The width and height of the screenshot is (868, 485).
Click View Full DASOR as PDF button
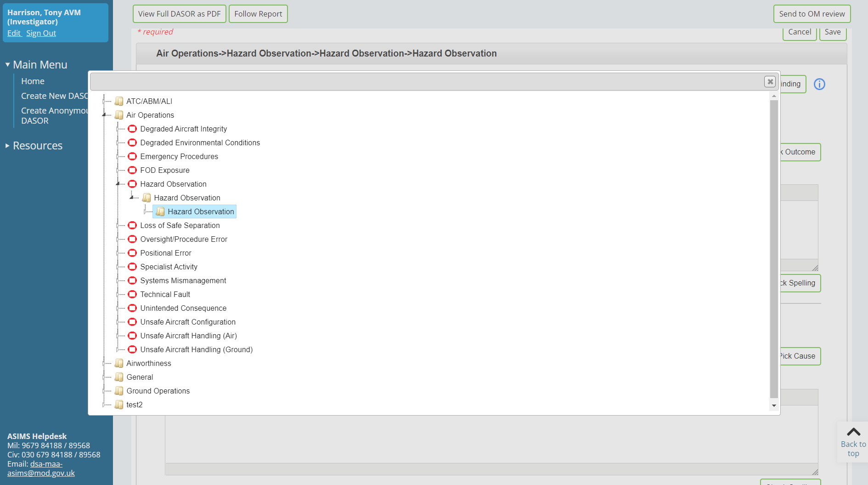point(179,14)
